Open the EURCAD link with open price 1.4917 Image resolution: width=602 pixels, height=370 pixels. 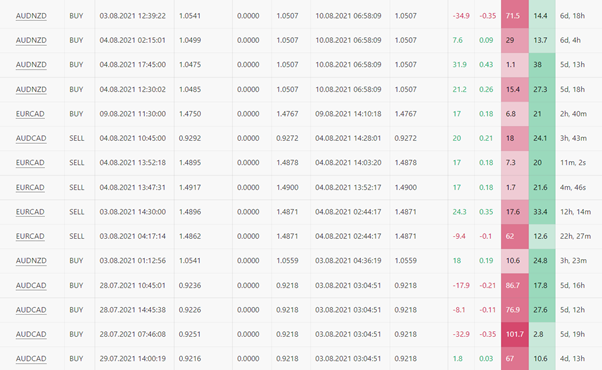pyautogui.click(x=30, y=187)
